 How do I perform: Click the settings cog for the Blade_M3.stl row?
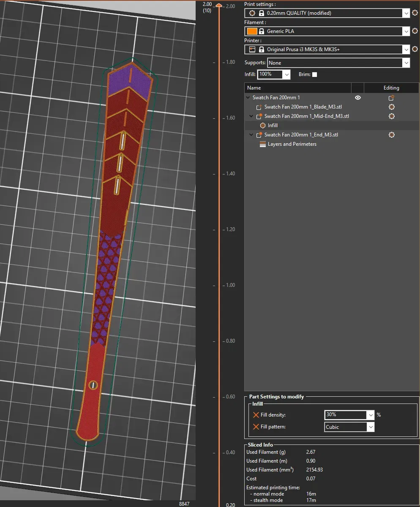[391, 107]
